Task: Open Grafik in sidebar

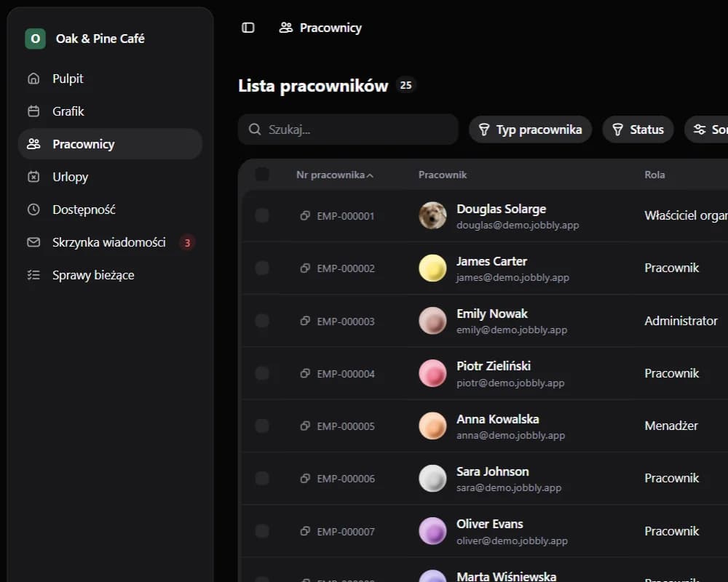Action: [x=110, y=111]
